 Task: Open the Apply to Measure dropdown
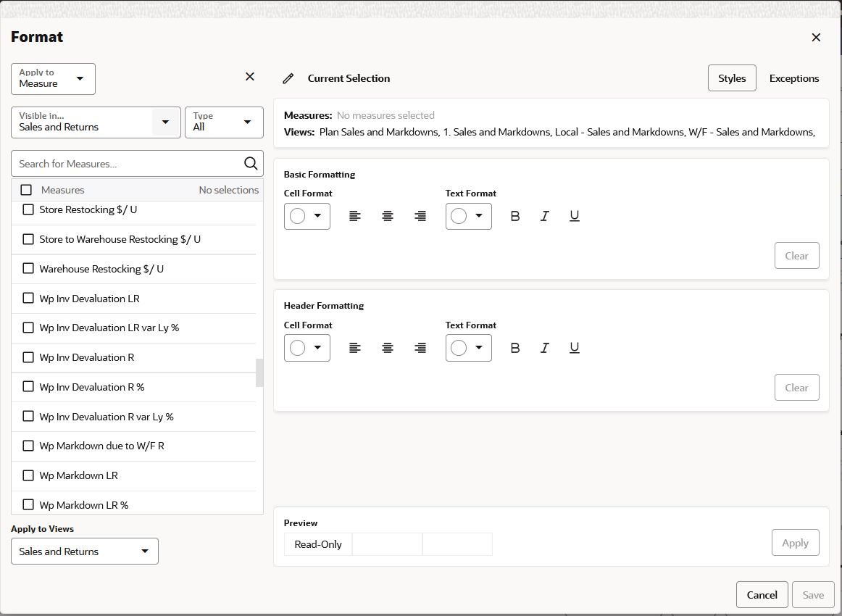click(53, 79)
